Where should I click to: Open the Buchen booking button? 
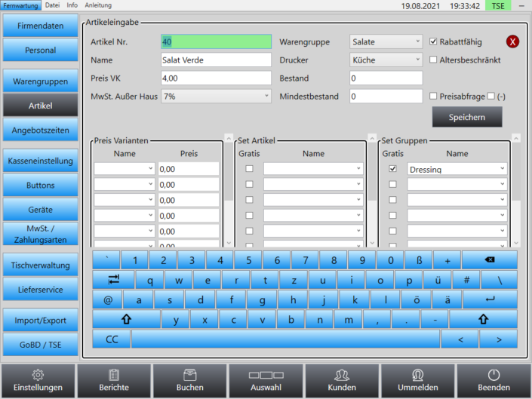point(190,381)
